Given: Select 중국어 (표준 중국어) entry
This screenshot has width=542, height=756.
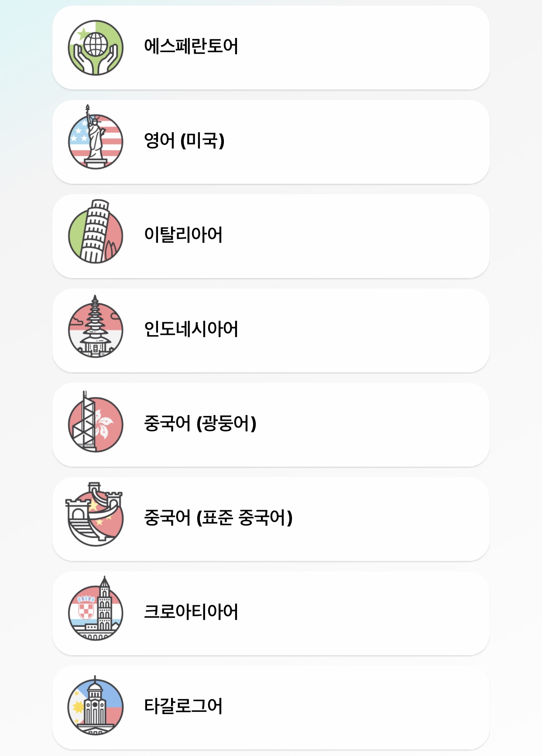Looking at the screenshot, I should 218,518.
